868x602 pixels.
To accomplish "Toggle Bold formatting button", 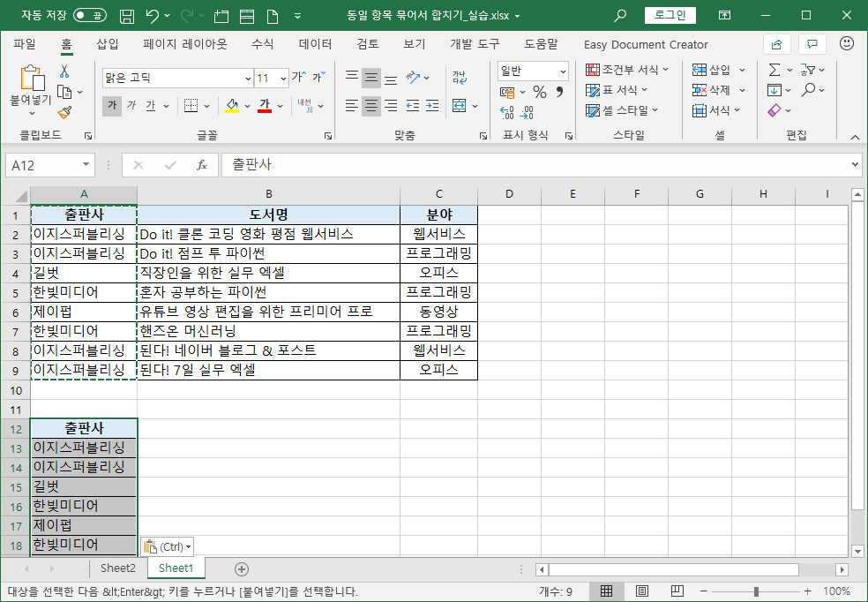I will click(x=112, y=105).
